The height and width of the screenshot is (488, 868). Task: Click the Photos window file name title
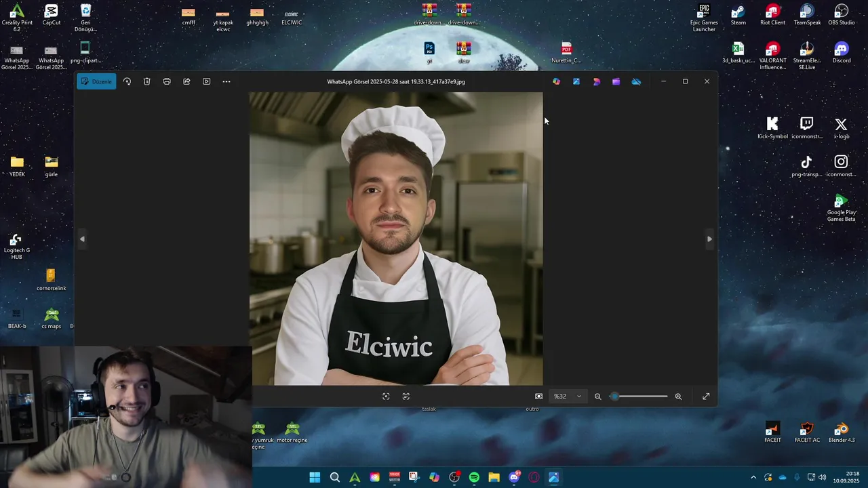(396, 81)
